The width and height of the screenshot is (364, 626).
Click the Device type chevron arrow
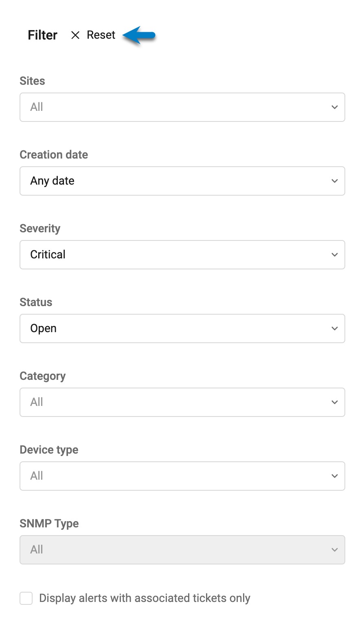click(335, 476)
